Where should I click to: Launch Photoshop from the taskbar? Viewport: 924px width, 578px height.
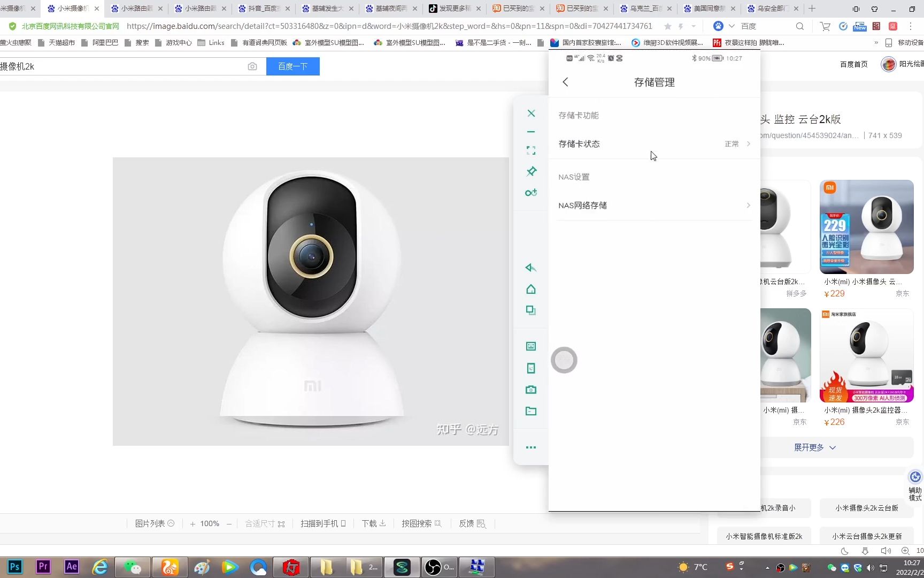point(15,567)
